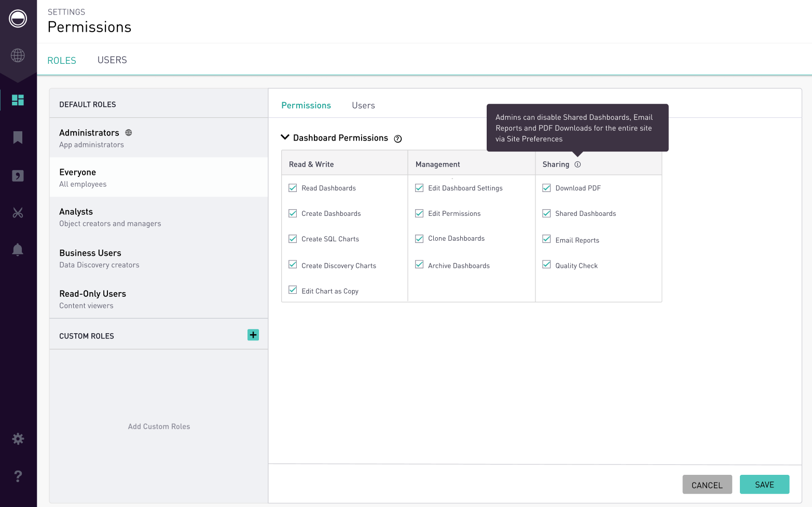Screen dimensions: 812x507
Task: Toggle Clone Dashboards checkbox
Action: point(419,239)
